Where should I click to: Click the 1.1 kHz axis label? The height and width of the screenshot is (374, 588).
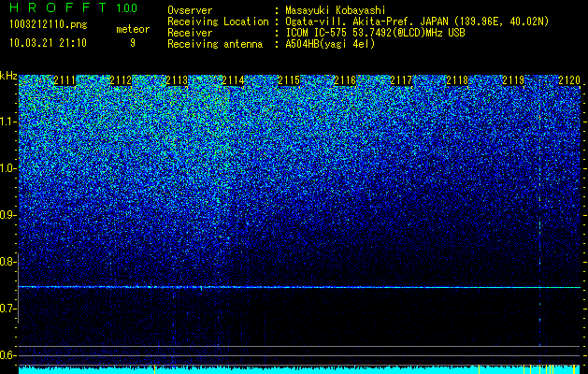tap(7, 122)
